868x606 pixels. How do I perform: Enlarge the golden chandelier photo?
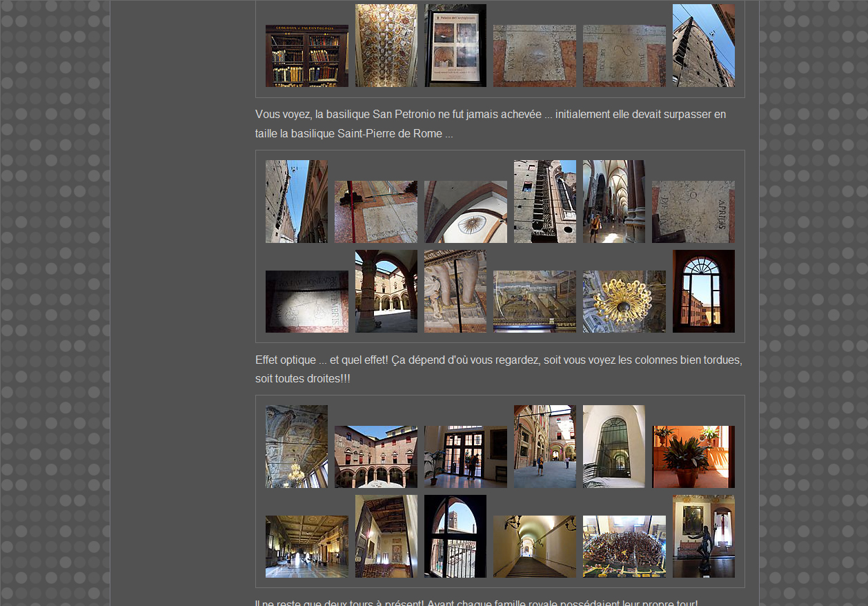click(624, 302)
